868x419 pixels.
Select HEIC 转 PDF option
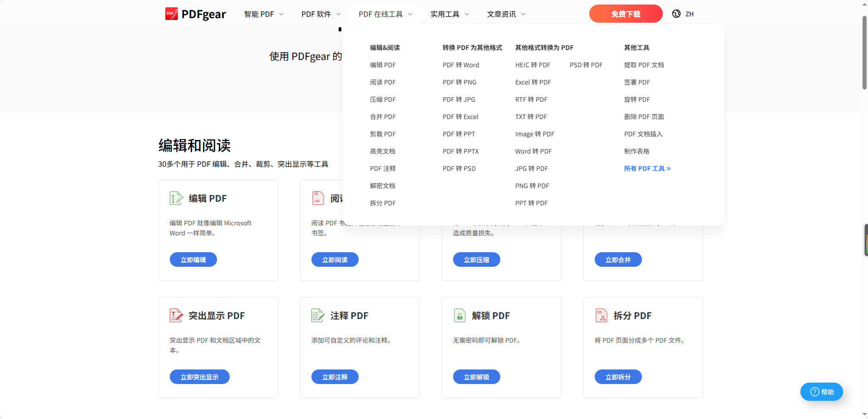(533, 65)
